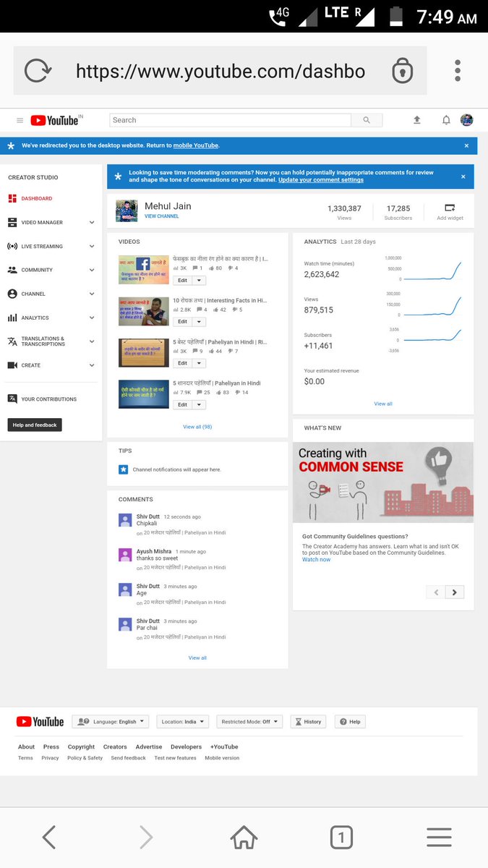Viewport: 488px width, 868px height.
Task: Expand Live Streaming section
Action: pos(51,246)
